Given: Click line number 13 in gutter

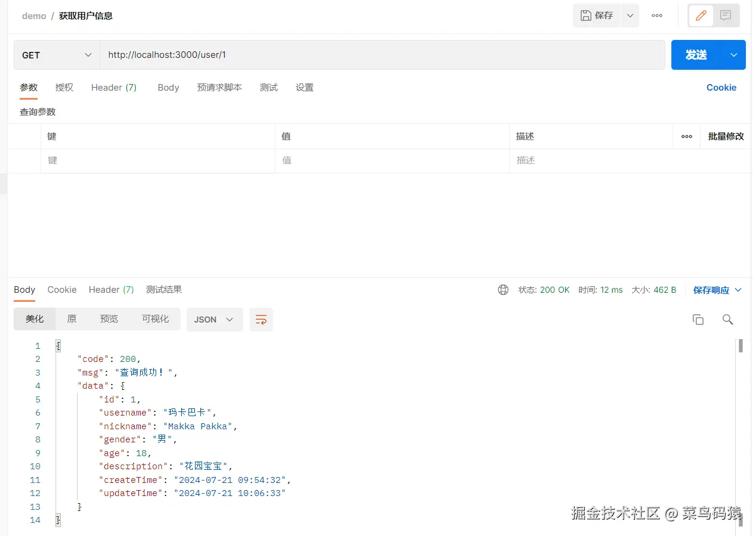Looking at the screenshot, I should pos(35,507).
